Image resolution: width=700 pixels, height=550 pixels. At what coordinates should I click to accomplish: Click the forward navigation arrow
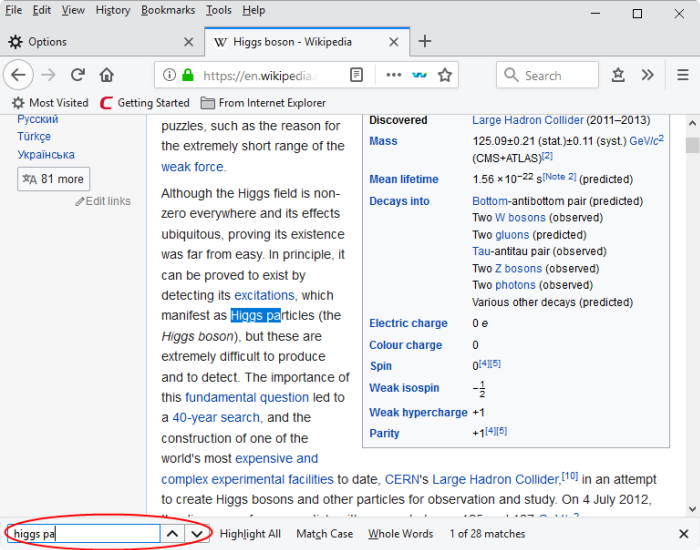point(48,75)
